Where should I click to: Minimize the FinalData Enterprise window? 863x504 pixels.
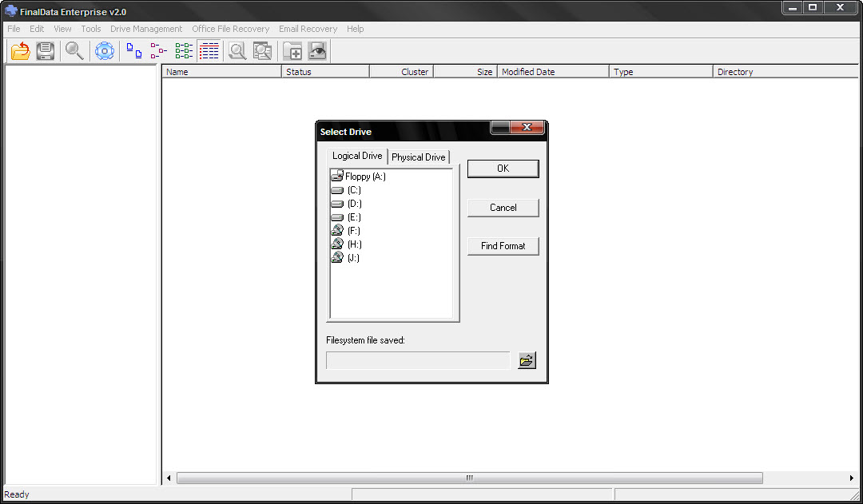coord(793,8)
